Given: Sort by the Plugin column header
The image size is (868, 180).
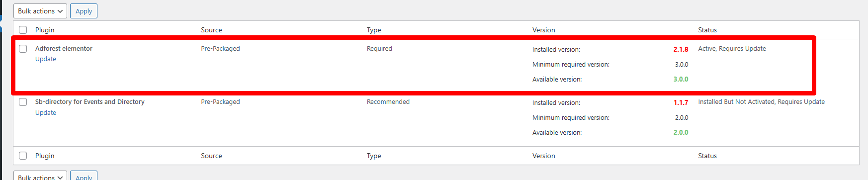Looking at the screenshot, I should coord(45,30).
